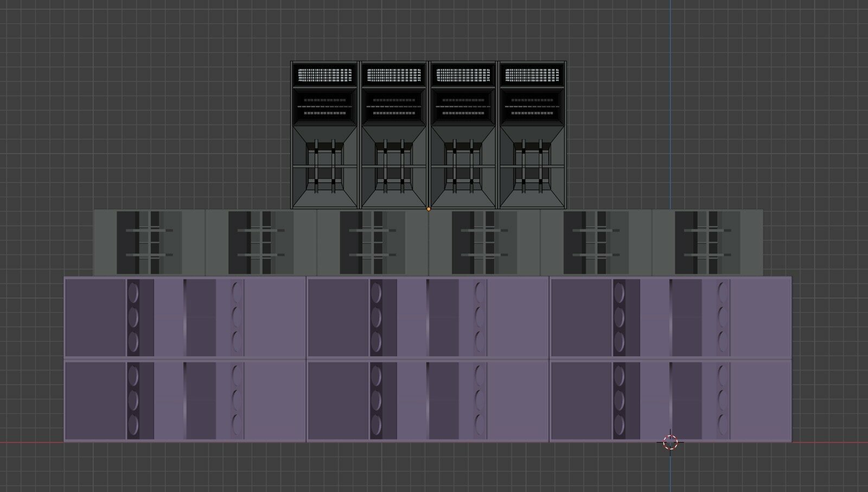Screen dimensions: 868x492
Task: Click the top grille of the rightmost horn speaker
Action: tap(532, 75)
